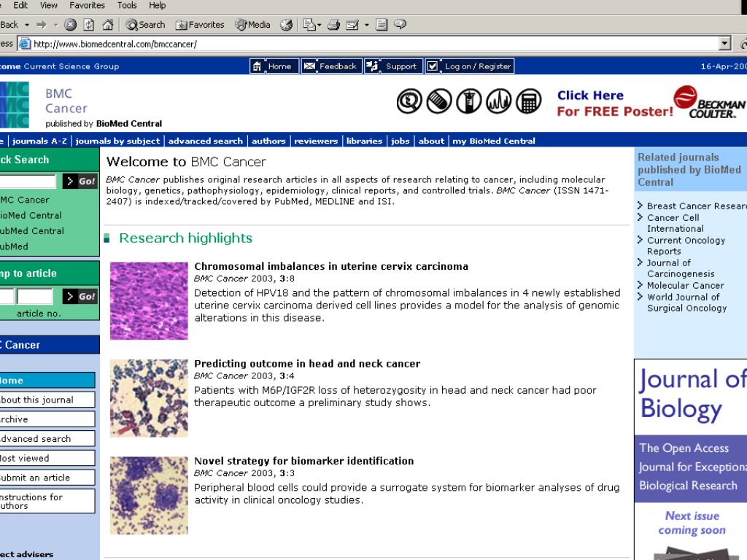The height and width of the screenshot is (560, 747).
Task: Open 'Instructions for authors' sidebar link
Action: [47, 501]
